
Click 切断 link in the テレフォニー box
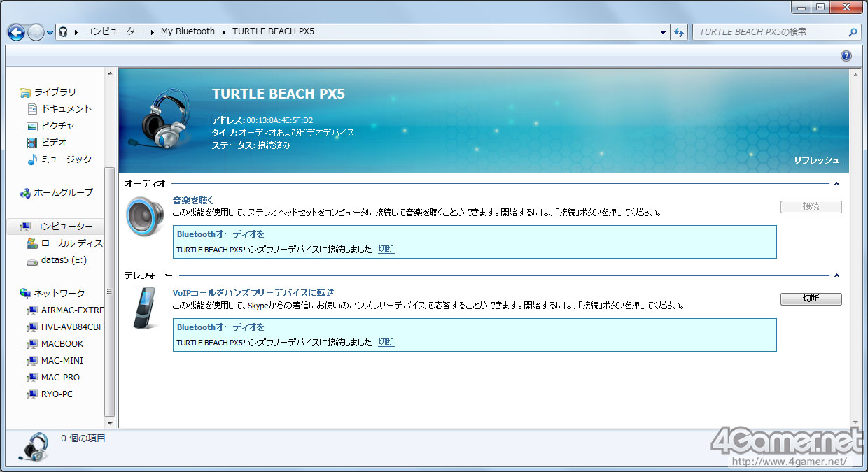pyautogui.click(x=386, y=342)
